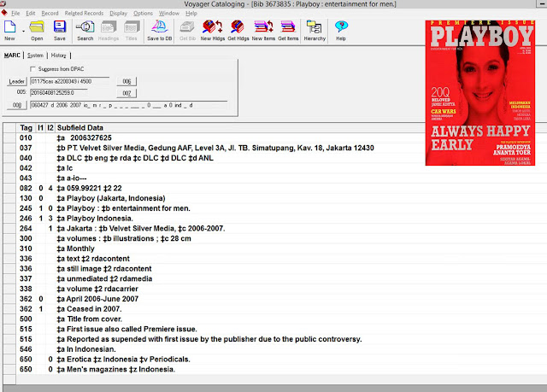
Task: Click into the 005 timestamp field
Action: pos(59,93)
